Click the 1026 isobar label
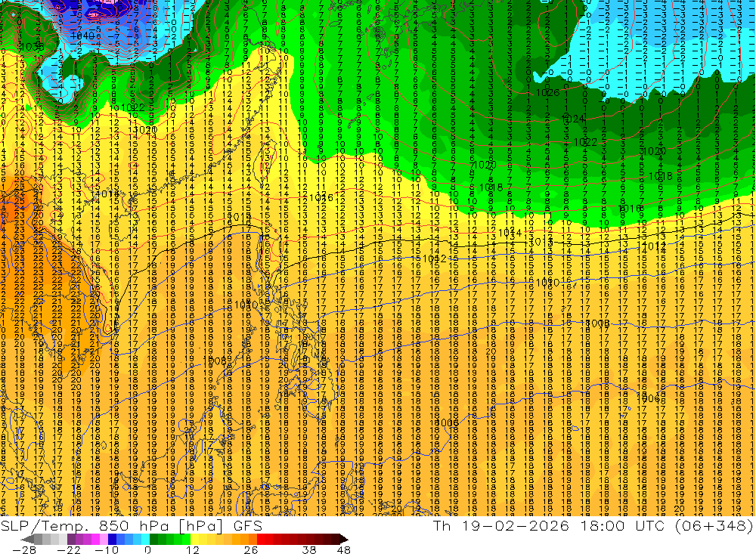 coord(547,92)
